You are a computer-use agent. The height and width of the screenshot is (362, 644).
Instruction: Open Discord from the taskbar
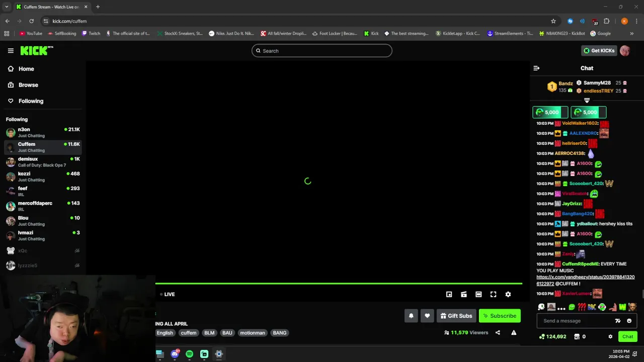[175, 354]
